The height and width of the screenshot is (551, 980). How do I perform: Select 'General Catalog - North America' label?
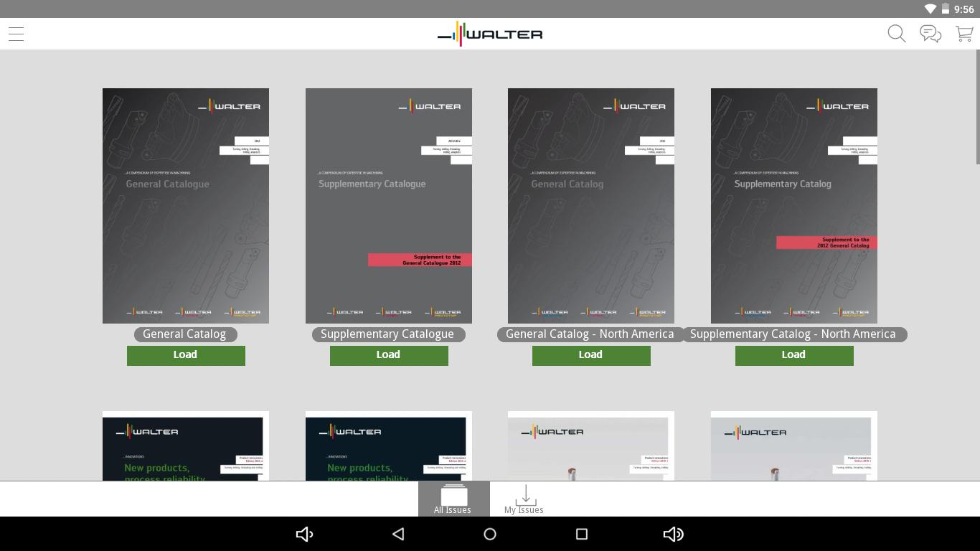pos(590,334)
